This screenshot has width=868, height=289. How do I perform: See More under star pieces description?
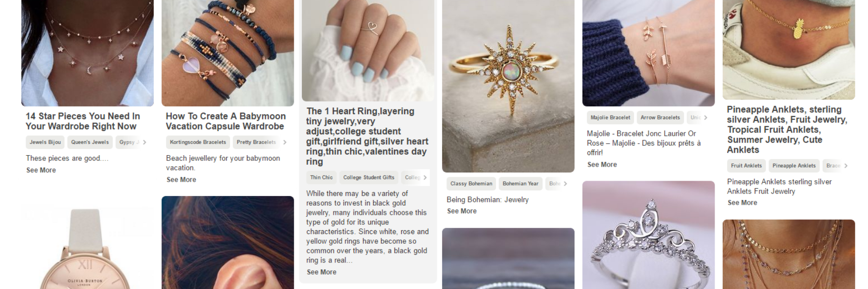click(x=41, y=170)
